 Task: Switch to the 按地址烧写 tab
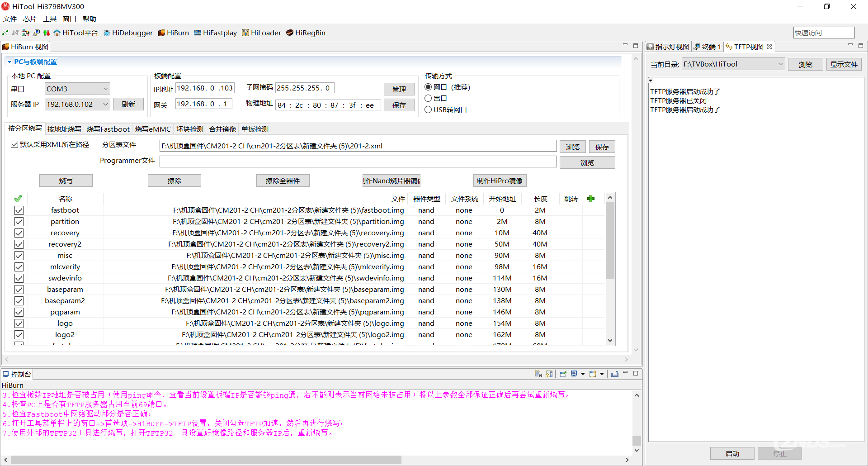pos(64,129)
